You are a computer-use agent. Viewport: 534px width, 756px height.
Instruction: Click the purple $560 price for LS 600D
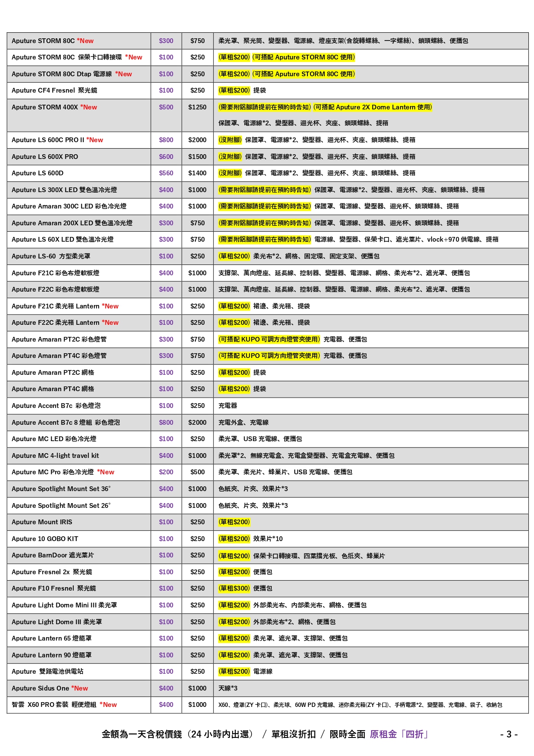pos(166,173)
